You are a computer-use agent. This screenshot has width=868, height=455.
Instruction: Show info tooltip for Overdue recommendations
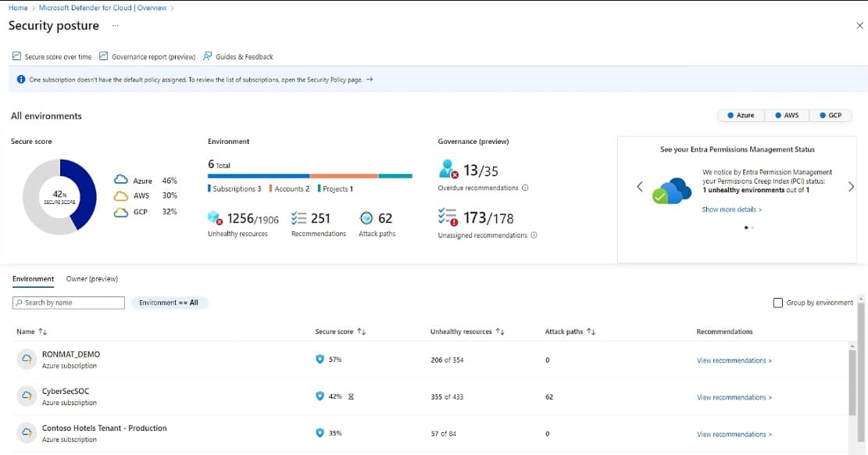[525, 188]
